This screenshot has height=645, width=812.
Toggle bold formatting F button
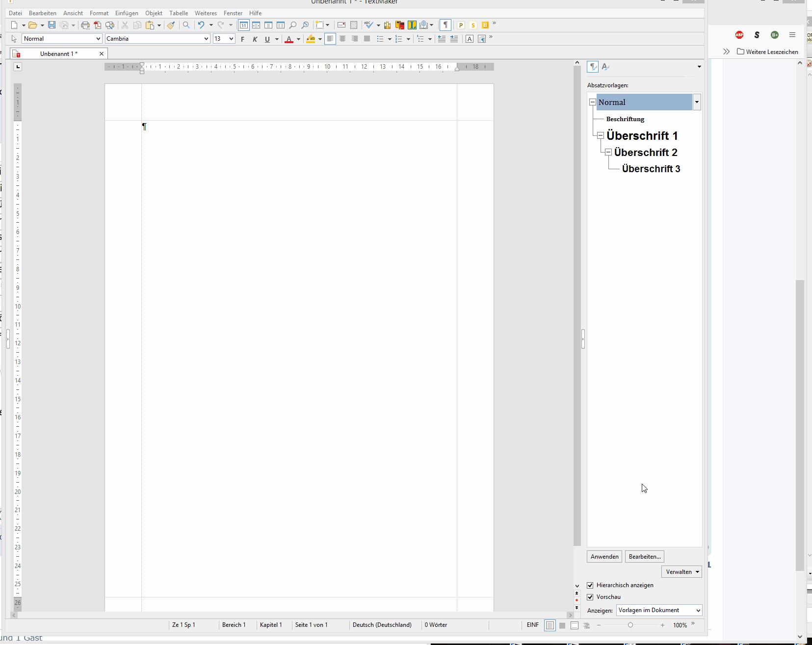coord(242,39)
